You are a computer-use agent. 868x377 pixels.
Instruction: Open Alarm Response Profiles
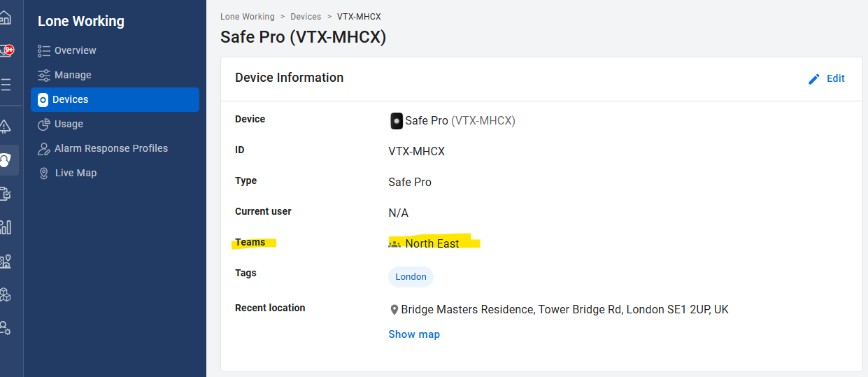coord(111,148)
